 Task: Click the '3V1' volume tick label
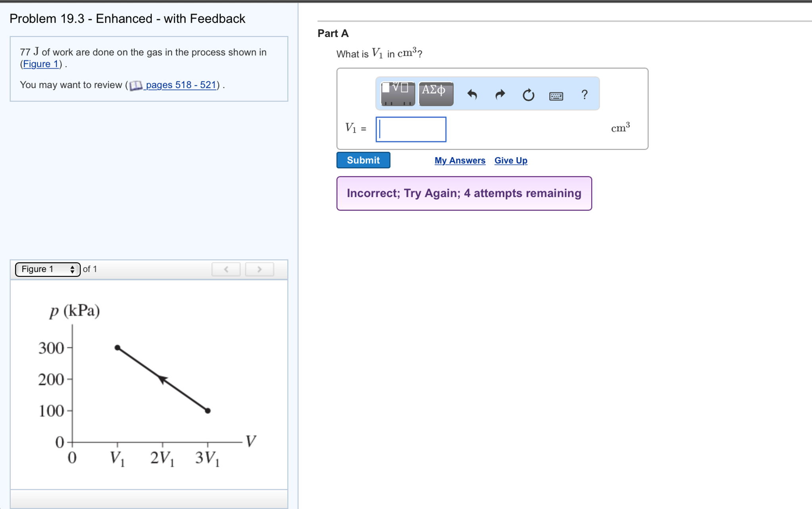207,459
